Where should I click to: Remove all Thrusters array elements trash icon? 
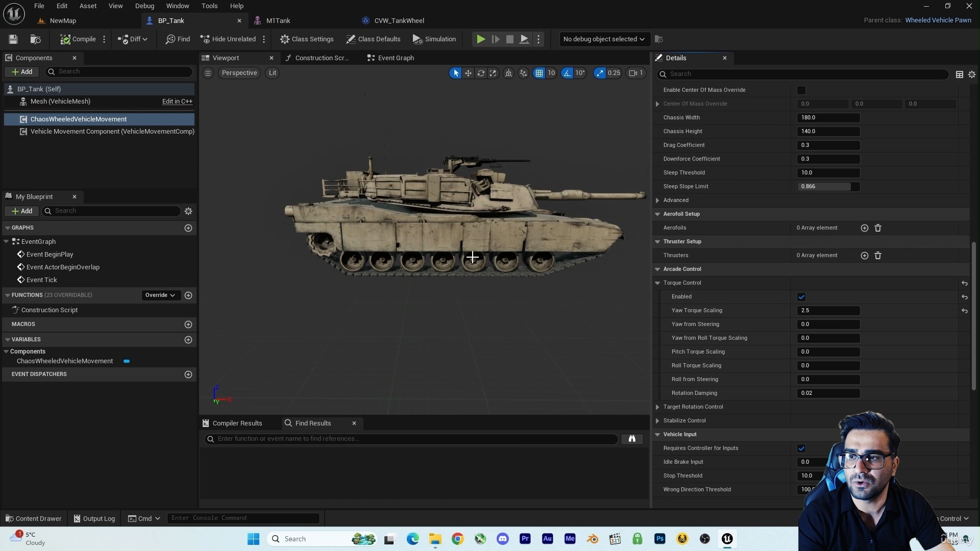(878, 256)
